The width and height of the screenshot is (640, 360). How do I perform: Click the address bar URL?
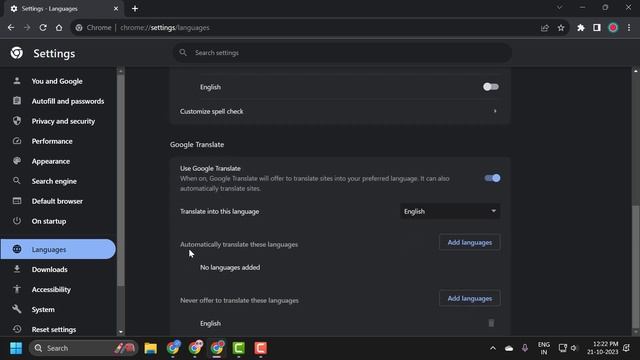pyautogui.click(x=164, y=28)
